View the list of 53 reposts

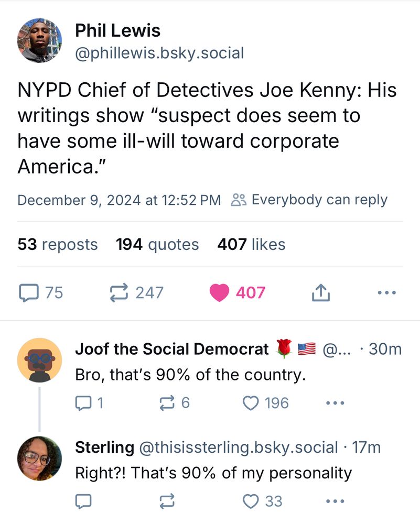(x=58, y=245)
